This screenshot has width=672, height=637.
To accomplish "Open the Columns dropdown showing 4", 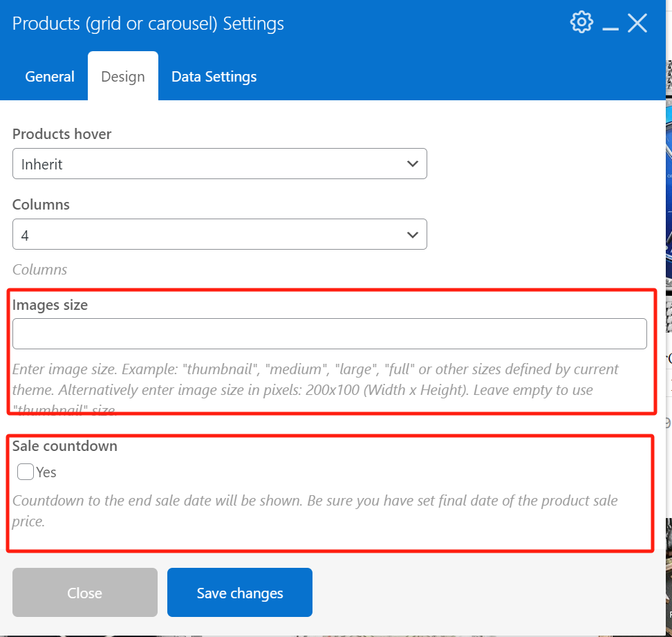I will point(219,235).
